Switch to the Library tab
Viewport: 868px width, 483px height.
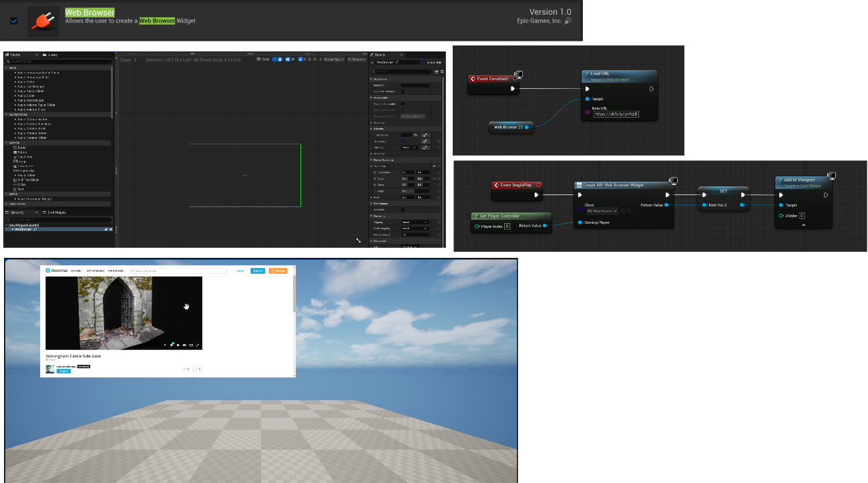click(51, 55)
